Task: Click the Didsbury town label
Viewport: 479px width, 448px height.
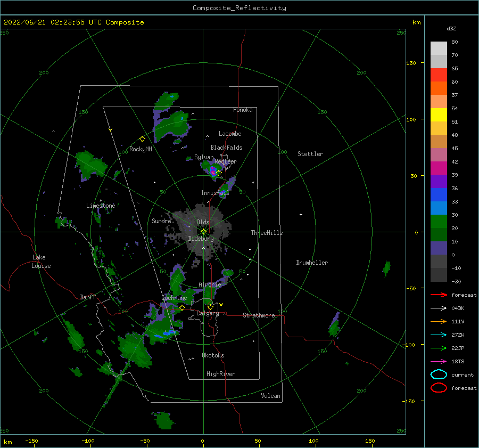Action: click(x=201, y=239)
